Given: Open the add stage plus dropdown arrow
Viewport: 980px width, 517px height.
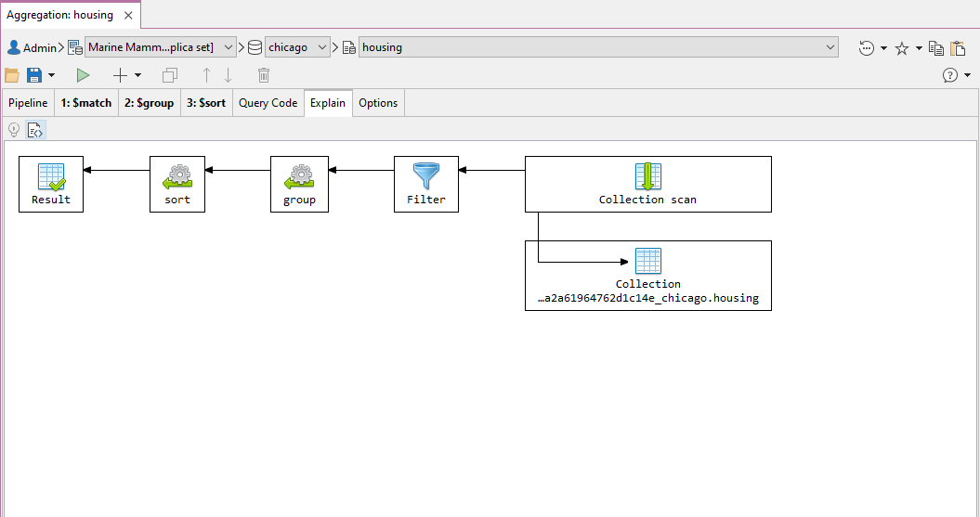Looking at the screenshot, I should pos(138,75).
